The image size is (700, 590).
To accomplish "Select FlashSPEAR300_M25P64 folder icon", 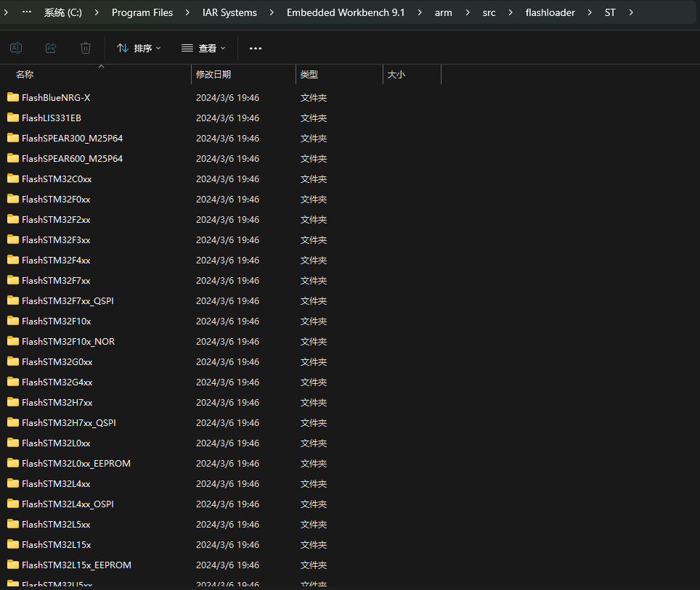I will [x=13, y=138].
